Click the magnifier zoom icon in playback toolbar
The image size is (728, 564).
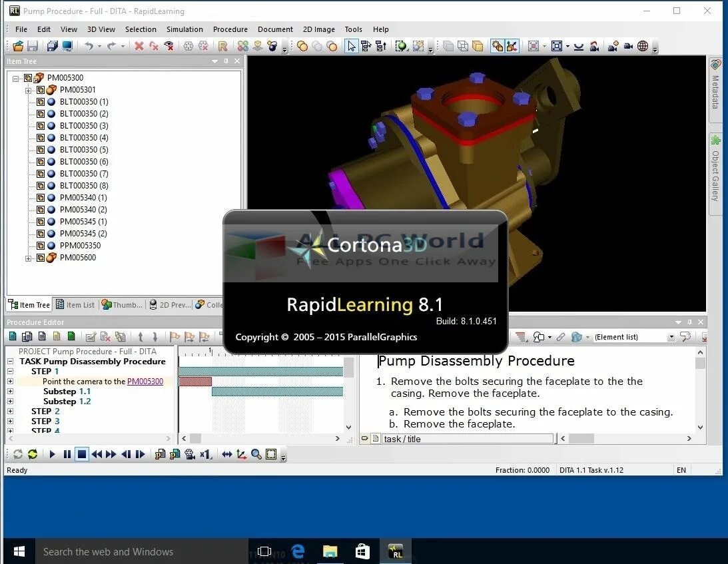point(256,454)
